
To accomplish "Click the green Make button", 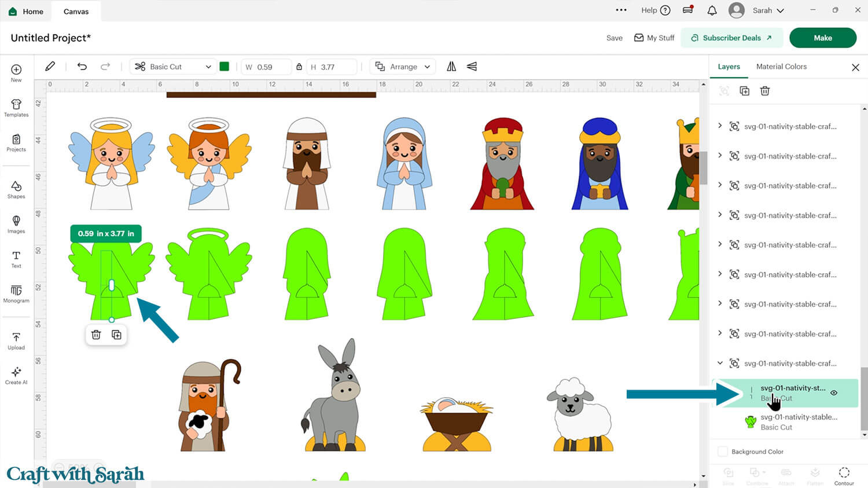I will 822,38.
